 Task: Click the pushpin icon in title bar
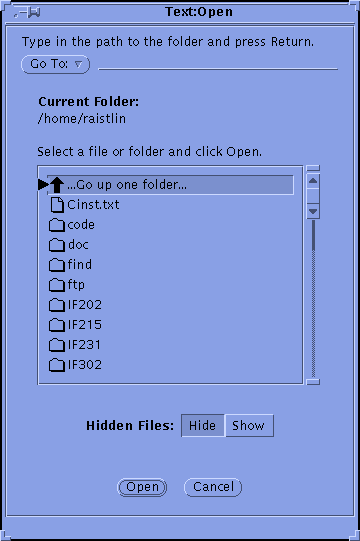coord(27,13)
